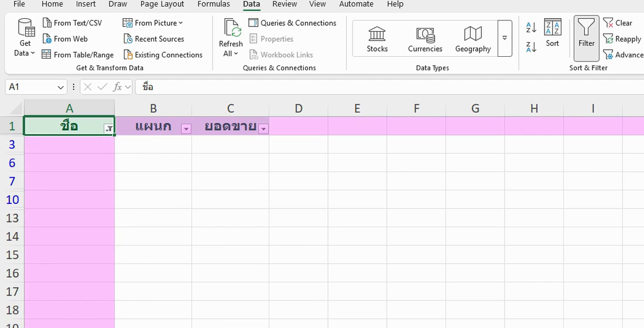
Task: Import data From Web
Action: pyautogui.click(x=66, y=39)
